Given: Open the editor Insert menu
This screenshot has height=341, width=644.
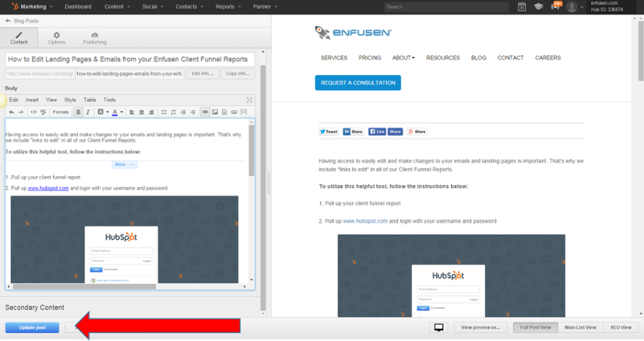Looking at the screenshot, I should click(32, 100).
